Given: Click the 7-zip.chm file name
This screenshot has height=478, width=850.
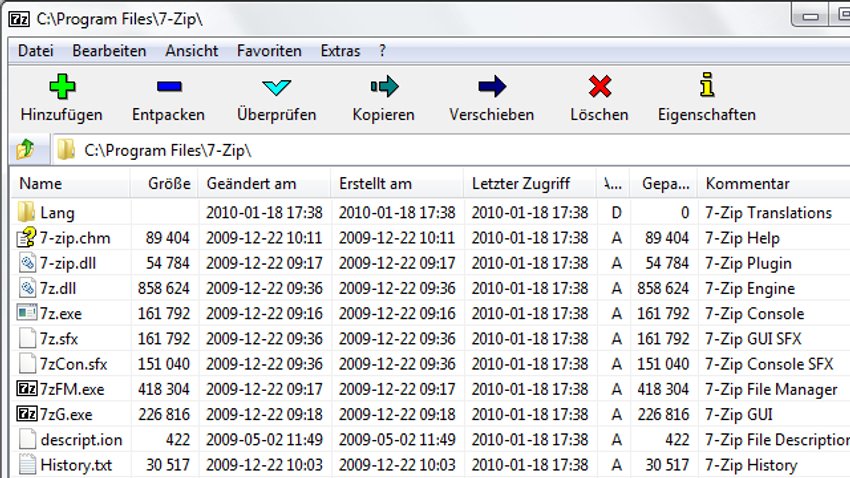Looking at the screenshot, I should [x=75, y=238].
